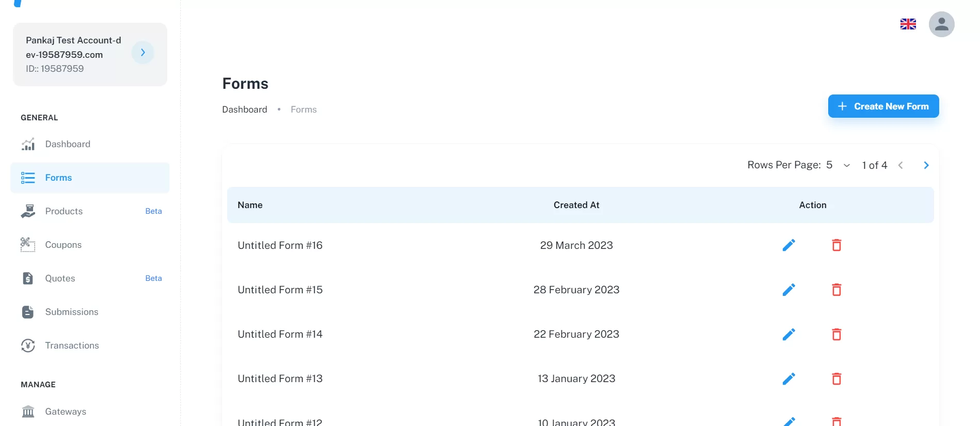The width and height of the screenshot is (980, 426).
Task: Click the Create New Form button
Action: [883, 106]
